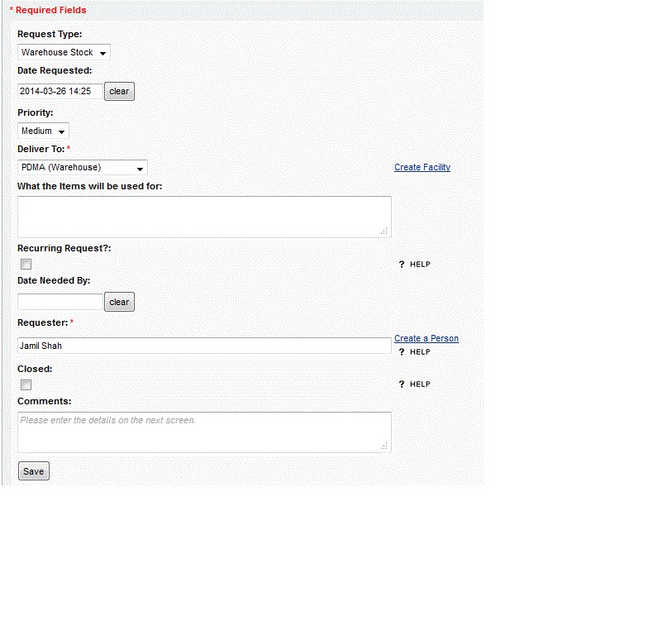This screenshot has height=635, width=672.
Task: Click the items usage text area
Action: coord(203,217)
